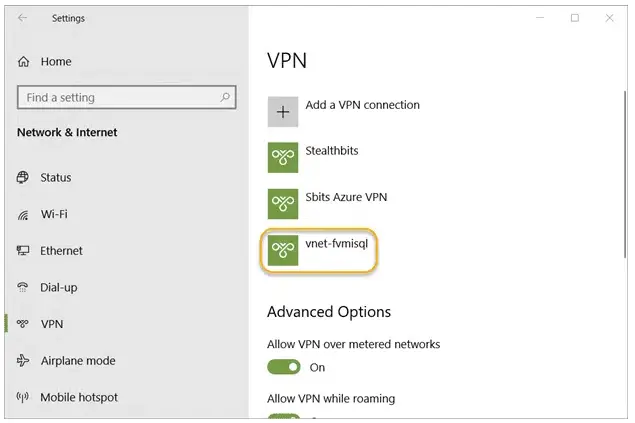Select the Wi-Fi icon in sidebar
Viewport: 635px width, 423px height.
pyautogui.click(x=22, y=215)
